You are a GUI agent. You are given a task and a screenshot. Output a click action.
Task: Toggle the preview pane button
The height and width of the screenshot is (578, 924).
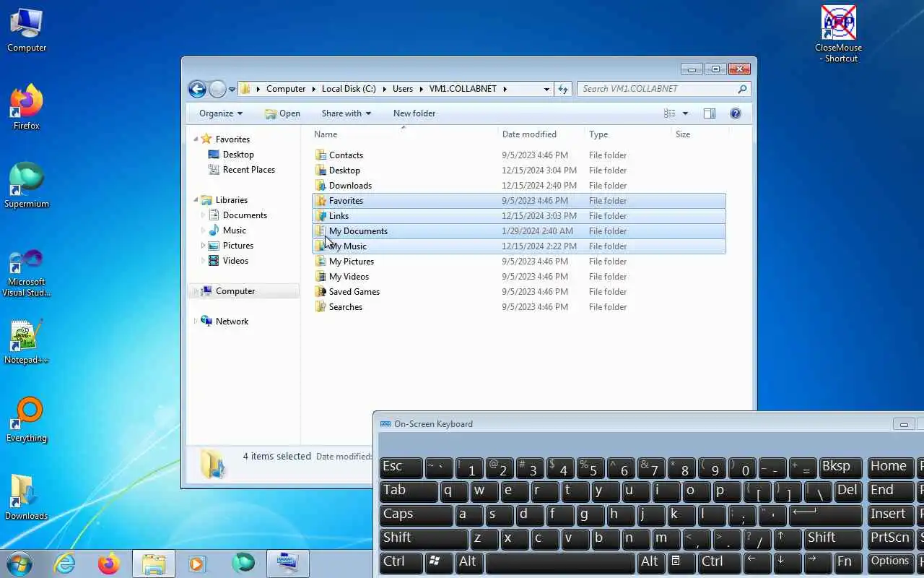pos(710,113)
